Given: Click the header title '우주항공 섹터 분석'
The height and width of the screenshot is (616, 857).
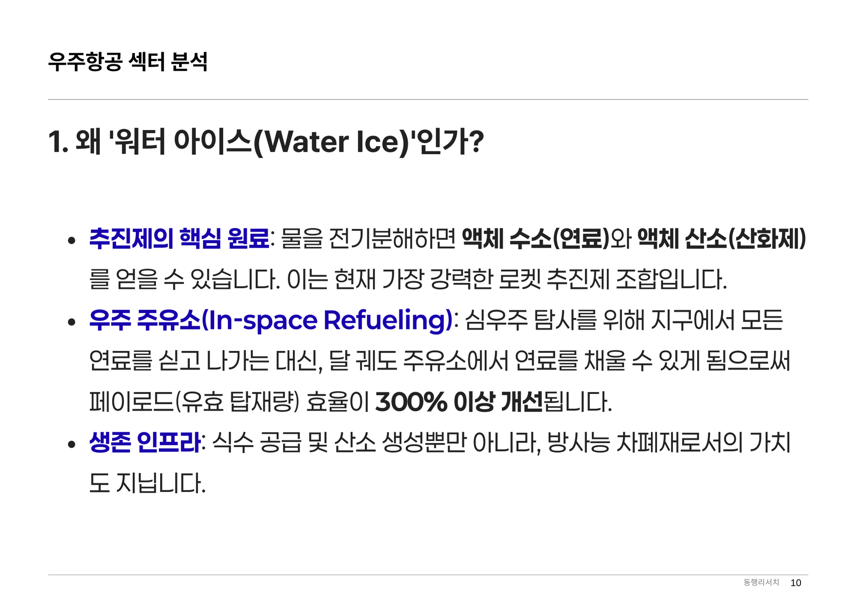Looking at the screenshot, I should [x=128, y=62].
